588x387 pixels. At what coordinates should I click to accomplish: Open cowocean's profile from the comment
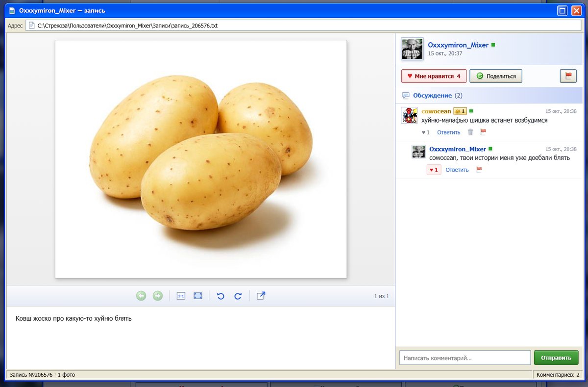click(x=436, y=111)
